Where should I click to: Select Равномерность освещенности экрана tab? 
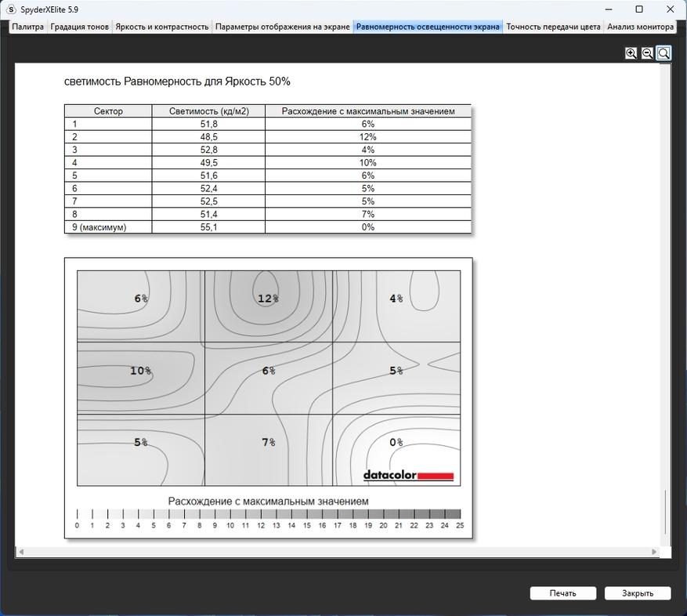[x=428, y=27]
